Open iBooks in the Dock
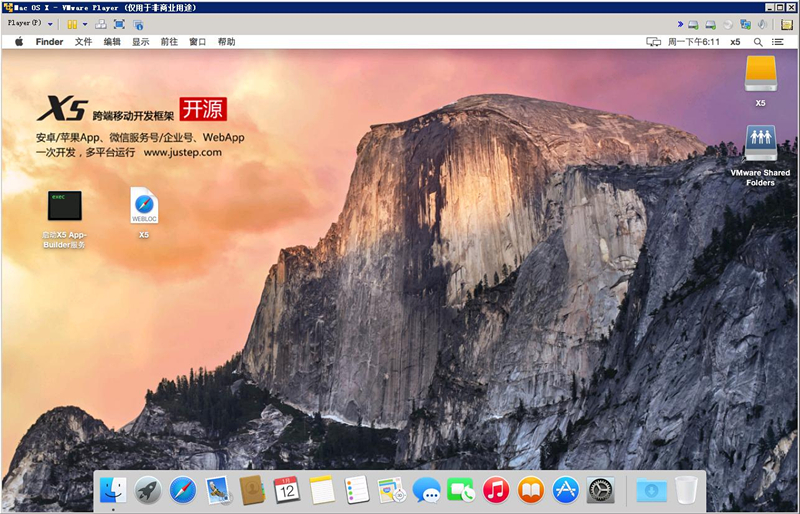Screen dimensions: 800x514 pyautogui.click(x=531, y=490)
